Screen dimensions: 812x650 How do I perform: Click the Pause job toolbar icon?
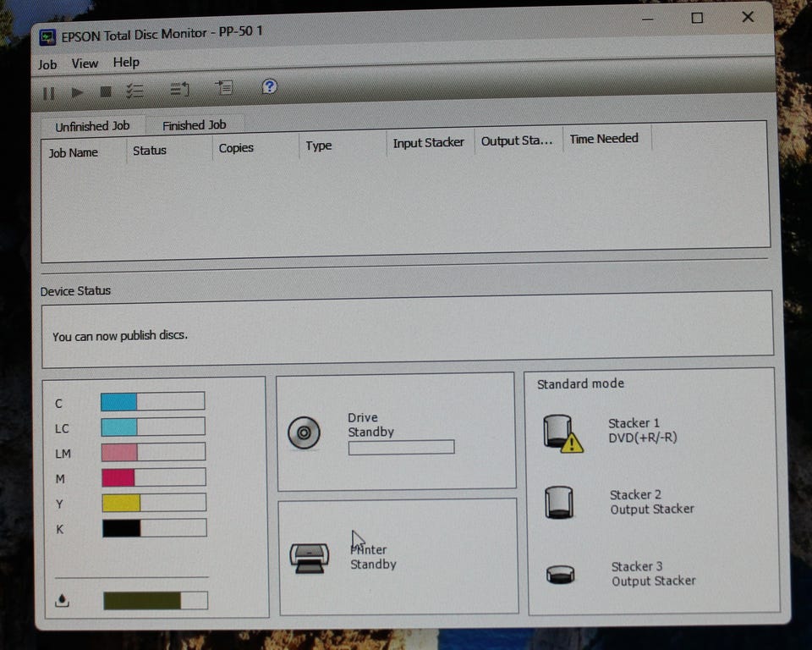click(49, 93)
